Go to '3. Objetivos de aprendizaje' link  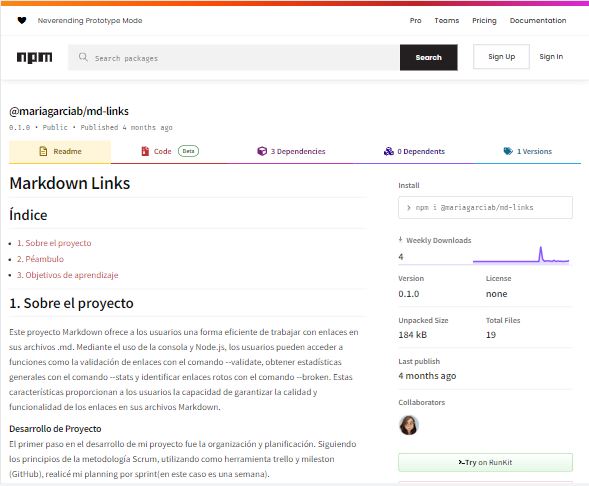(68, 275)
